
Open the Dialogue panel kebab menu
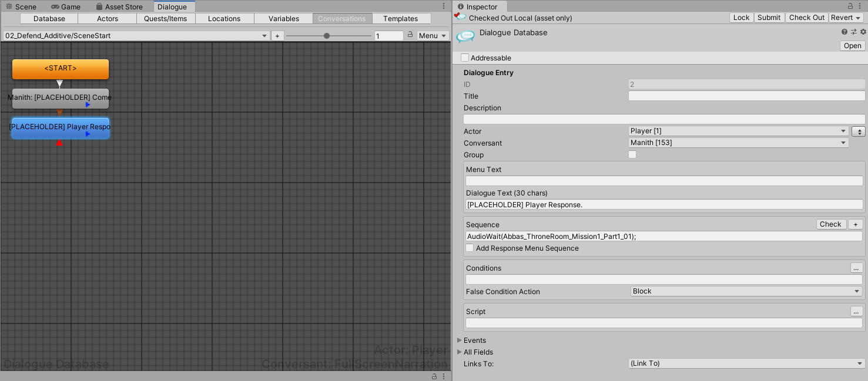[x=444, y=6]
